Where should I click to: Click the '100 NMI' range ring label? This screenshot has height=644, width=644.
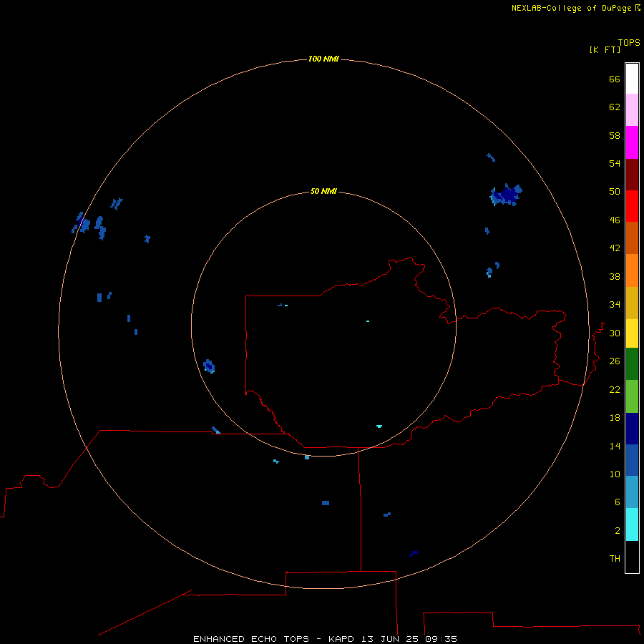323,59
